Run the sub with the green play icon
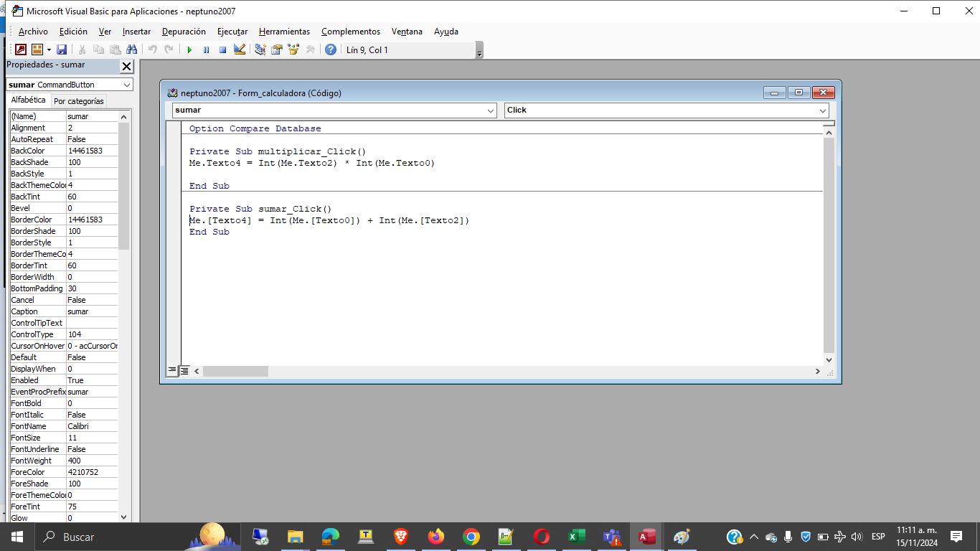The height and width of the screenshot is (551, 980). (x=189, y=50)
